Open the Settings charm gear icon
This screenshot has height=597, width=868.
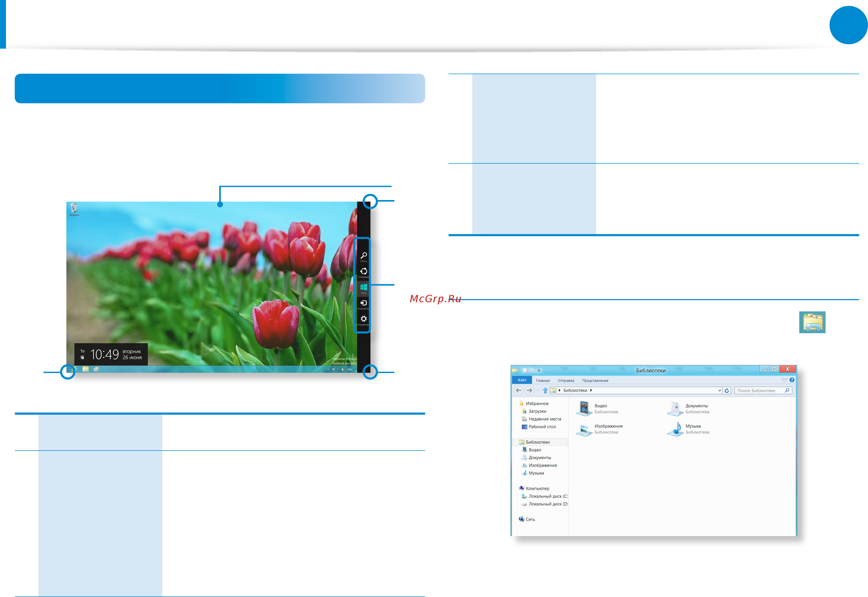point(363,320)
